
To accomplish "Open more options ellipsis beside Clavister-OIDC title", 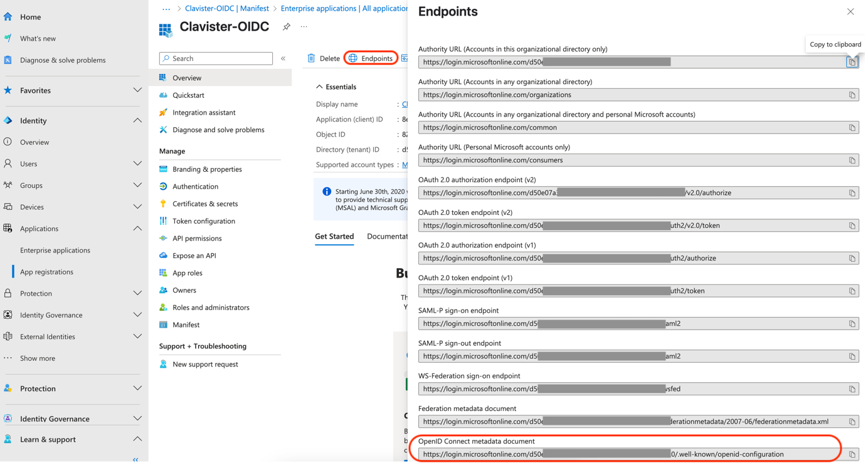I will (304, 27).
